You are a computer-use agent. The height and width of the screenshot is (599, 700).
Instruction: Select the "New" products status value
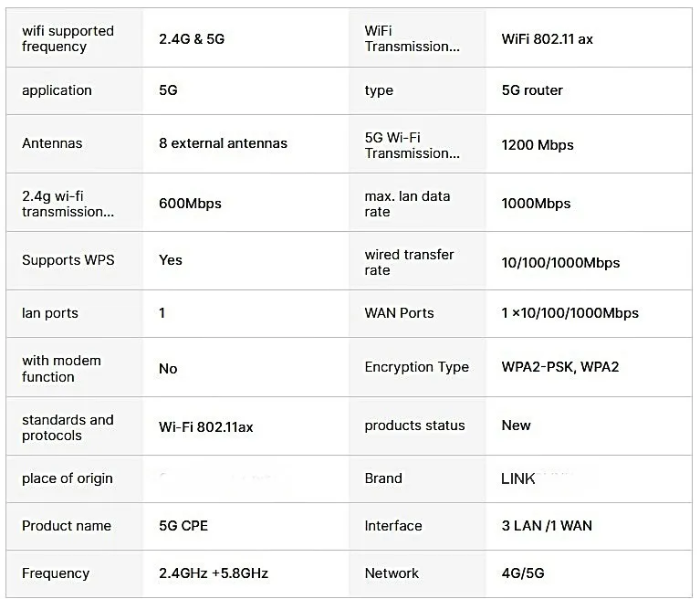[x=516, y=426]
